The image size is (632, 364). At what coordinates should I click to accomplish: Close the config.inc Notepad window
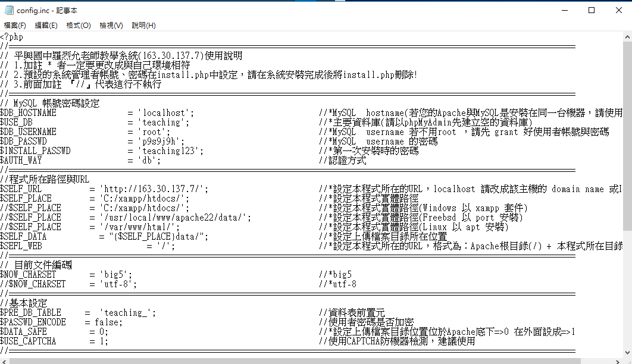click(619, 10)
